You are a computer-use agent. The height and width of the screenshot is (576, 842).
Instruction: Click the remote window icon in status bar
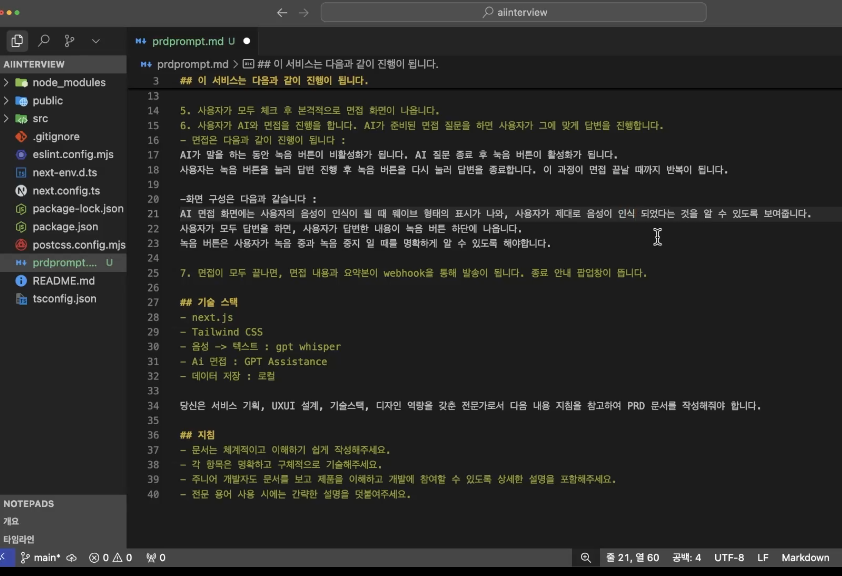pos(4,558)
